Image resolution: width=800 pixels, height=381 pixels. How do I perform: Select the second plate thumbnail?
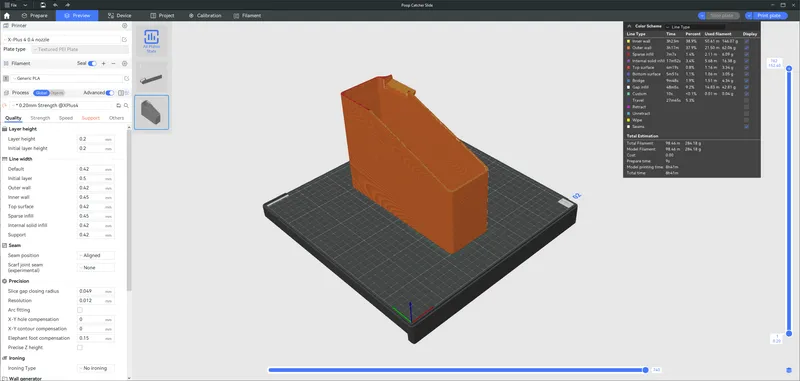[x=152, y=112]
